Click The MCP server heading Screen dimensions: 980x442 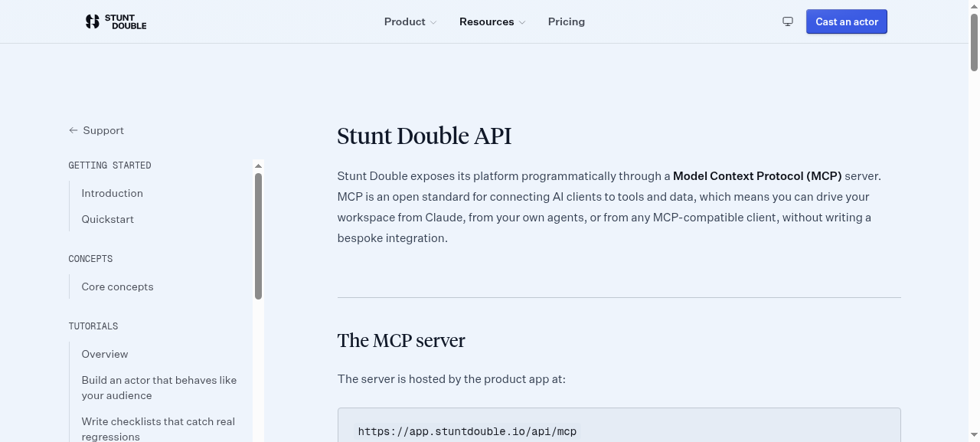(401, 340)
